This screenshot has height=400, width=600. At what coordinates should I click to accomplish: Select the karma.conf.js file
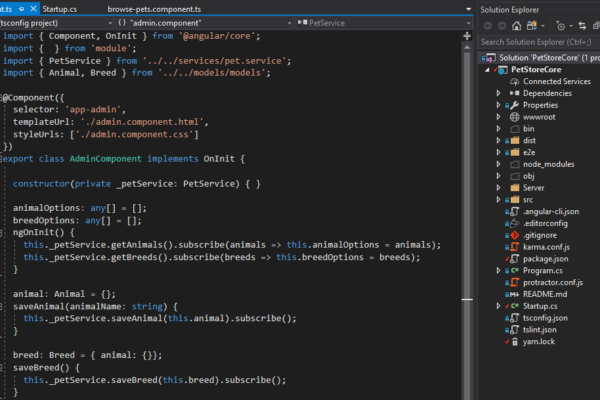pyautogui.click(x=546, y=247)
